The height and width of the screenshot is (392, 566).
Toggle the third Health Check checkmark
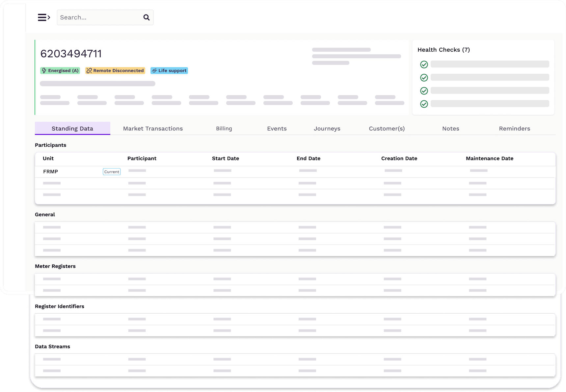(424, 91)
